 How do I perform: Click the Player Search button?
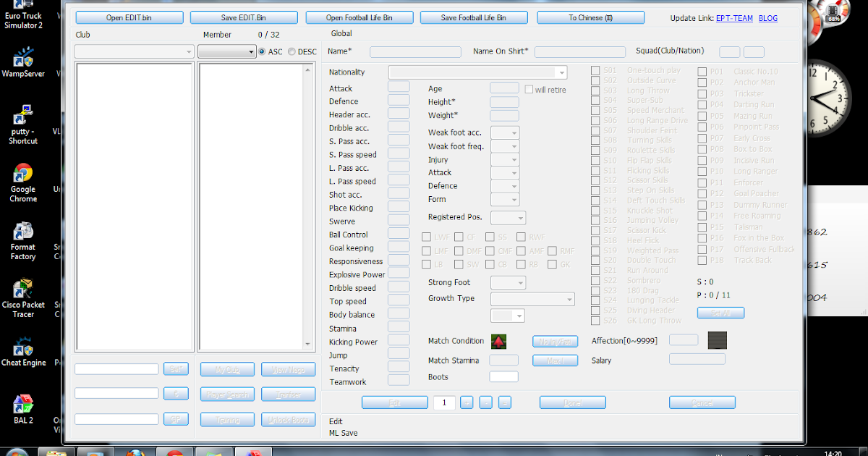pyautogui.click(x=227, y=394)
